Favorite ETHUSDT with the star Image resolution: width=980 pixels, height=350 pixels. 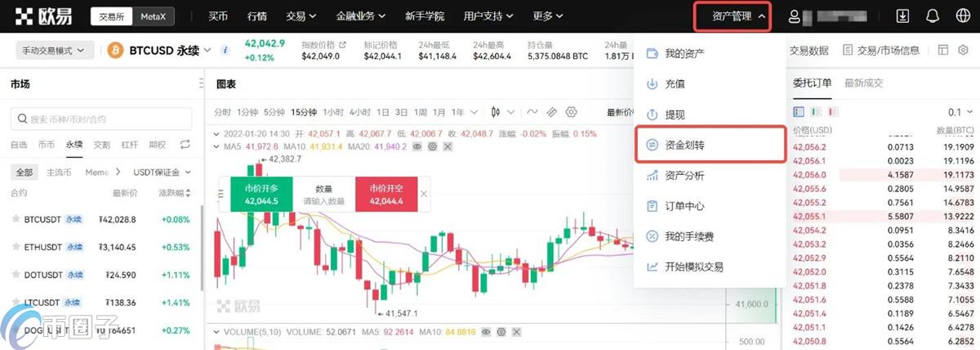pos(15,247)
